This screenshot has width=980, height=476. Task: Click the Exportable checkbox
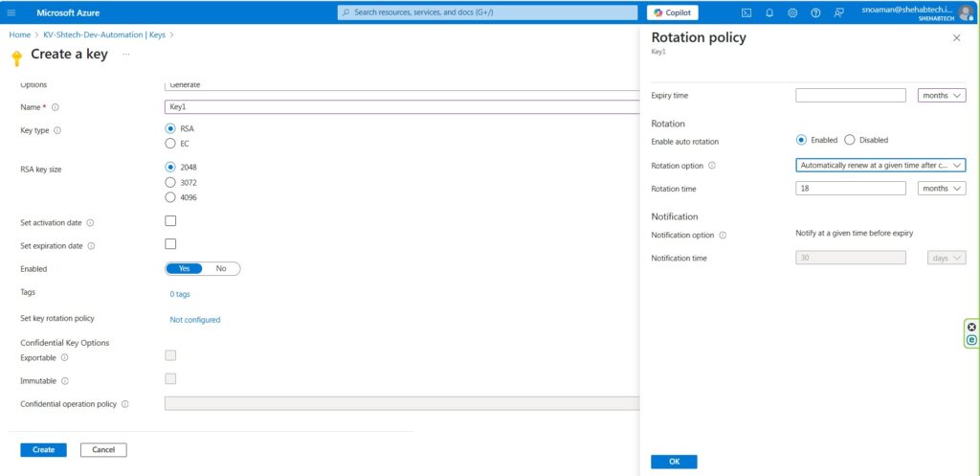point(170,355)
